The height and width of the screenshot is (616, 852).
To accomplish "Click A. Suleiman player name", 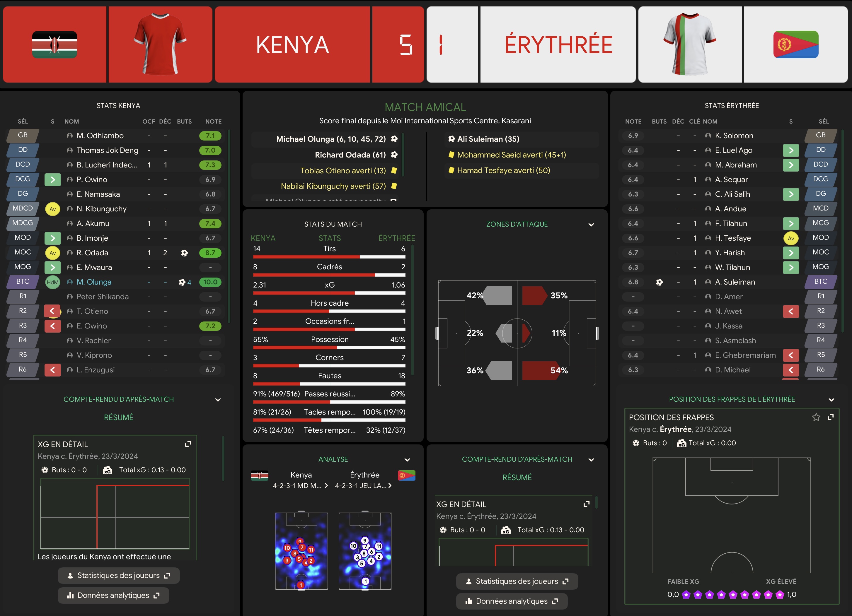I will tap(735, 282).
